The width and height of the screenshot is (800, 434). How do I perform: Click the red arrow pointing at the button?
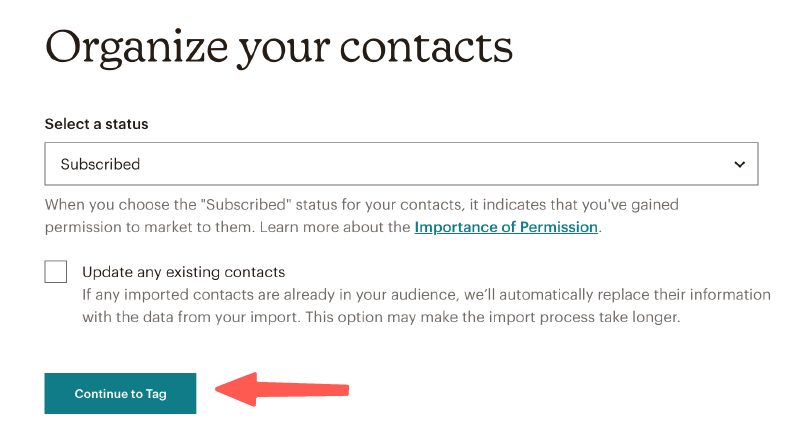tap(290, 389)
